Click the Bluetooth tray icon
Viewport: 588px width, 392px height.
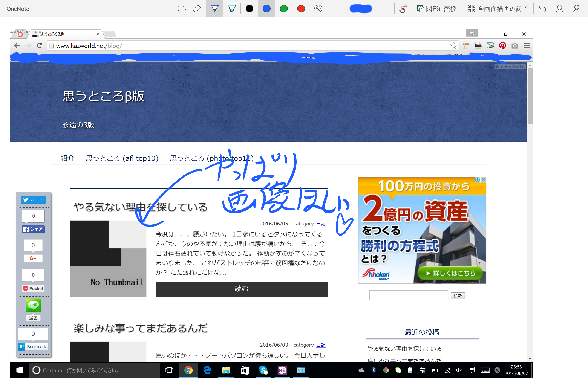[x=374, y=370]
